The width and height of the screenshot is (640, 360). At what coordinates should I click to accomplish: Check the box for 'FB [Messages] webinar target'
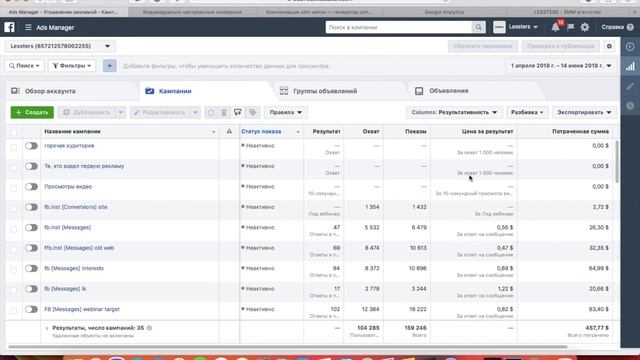(x=13, y=311)
